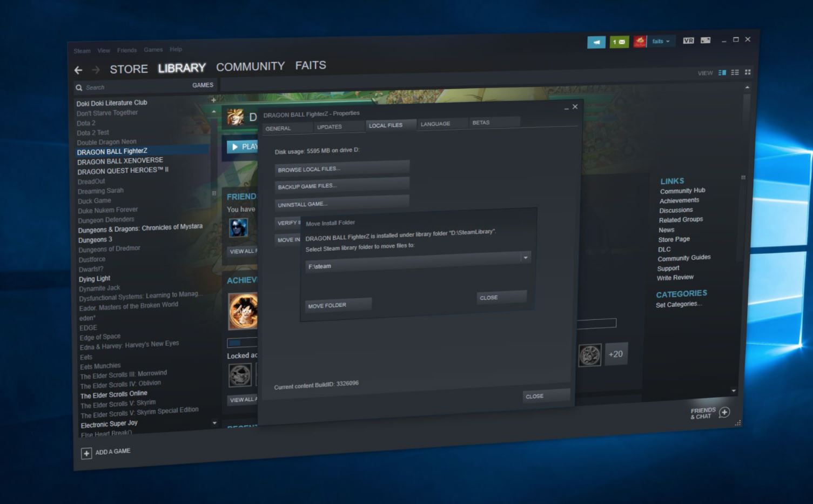Click BROWSE LOCAL FILES button
This screenshot has height=504, width=813.
[342, 168]
